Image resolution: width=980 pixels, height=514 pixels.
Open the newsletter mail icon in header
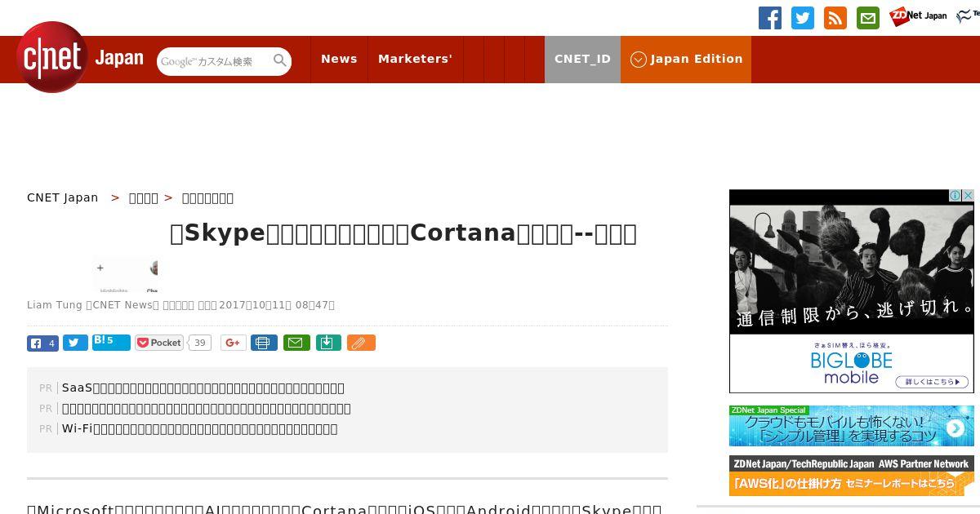pos(868,18)
